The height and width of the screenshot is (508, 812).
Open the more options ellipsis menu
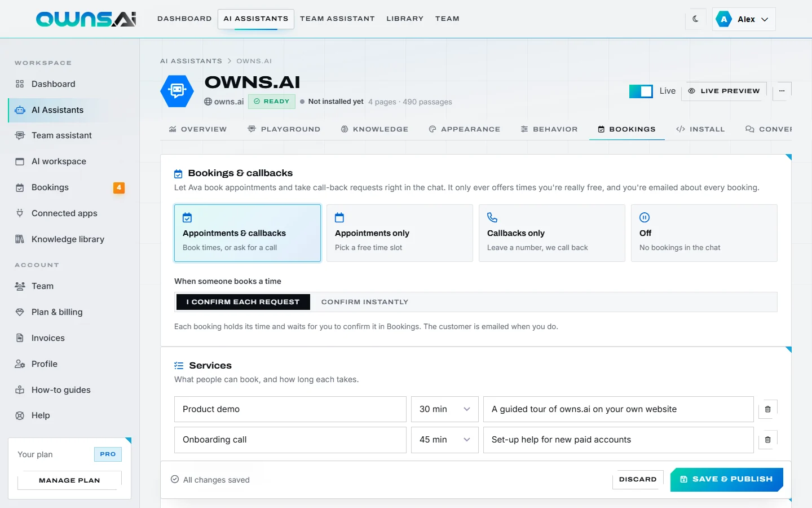coord(782,91)
